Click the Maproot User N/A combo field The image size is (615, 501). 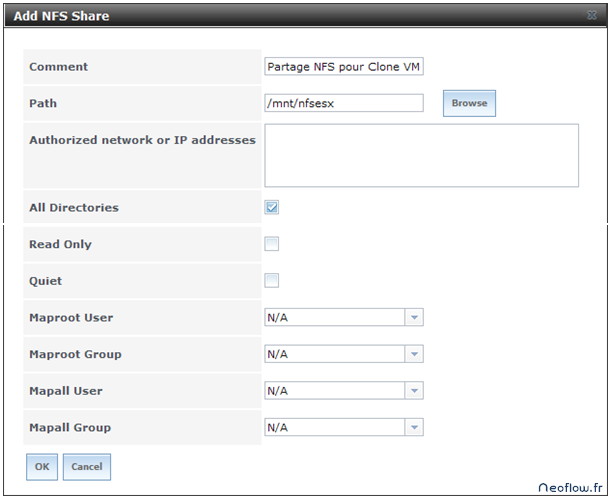[334, 318]
